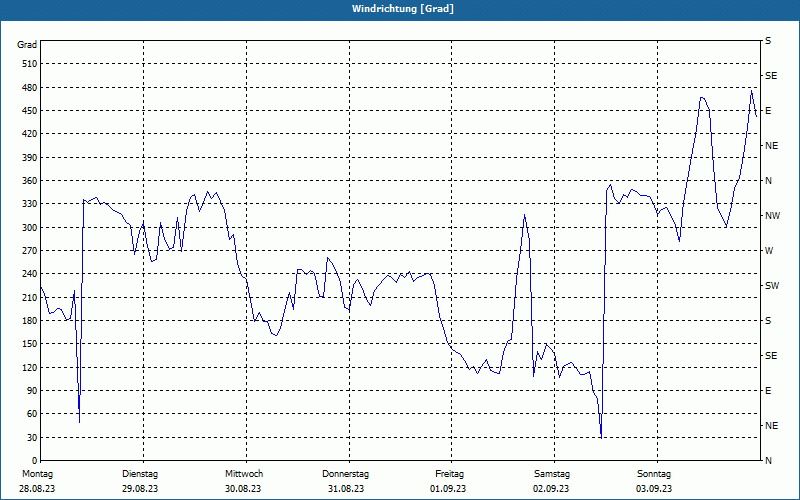Click the 300 value on the left axis
800x500 pixels.
30,227
